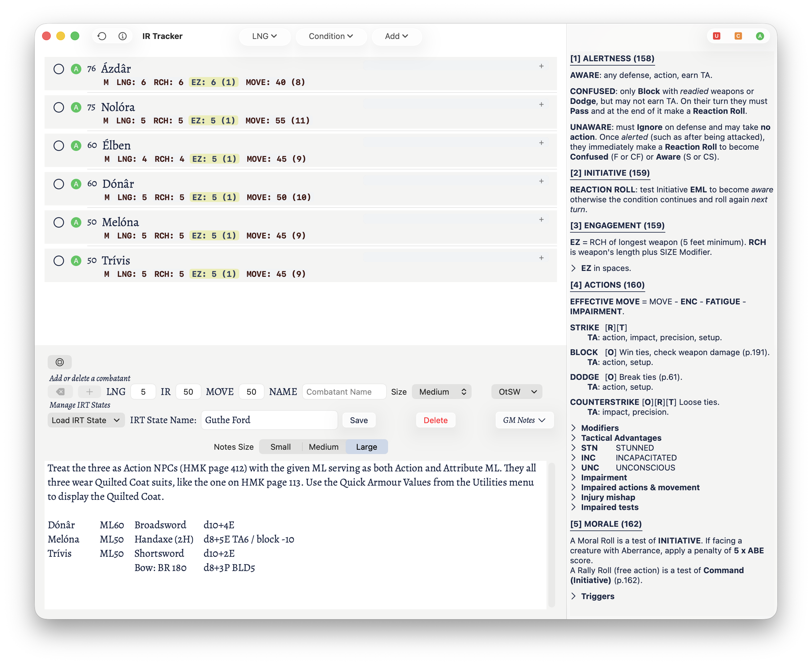Click the Combatant Name input field
The height and width of the screenshot is (665, 812).
(344, 392)
